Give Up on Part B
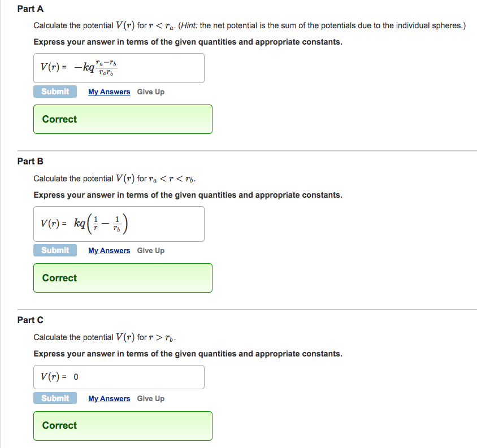 [x=150, y=250]
